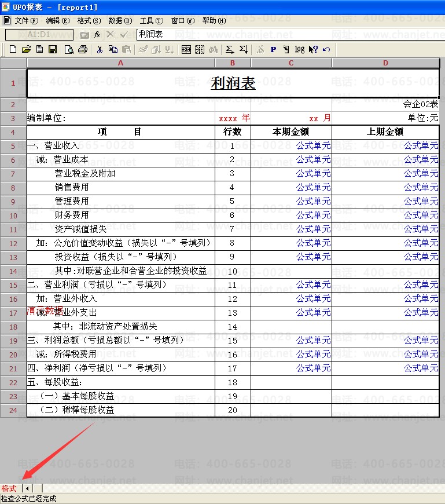Select row 4 header
The height and width of the screenshot is (504, 445).
tap(13, 133)
